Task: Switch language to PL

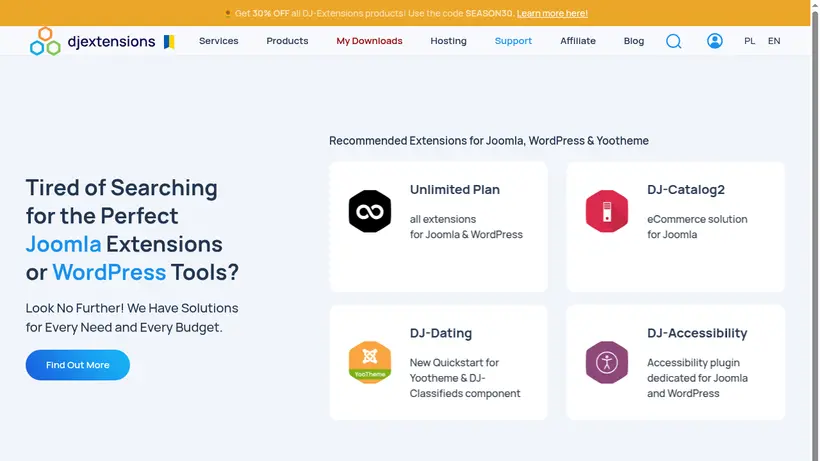Action: click(x=749, y=41)
